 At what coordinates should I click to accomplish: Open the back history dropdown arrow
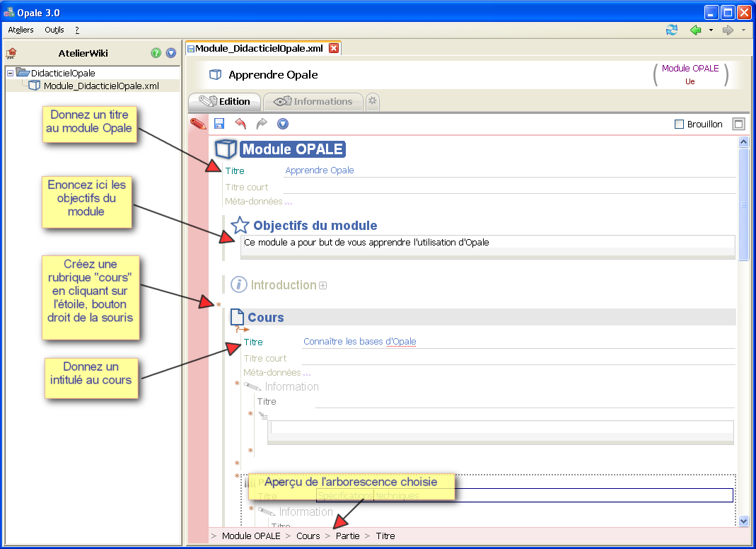pos(711,30)
